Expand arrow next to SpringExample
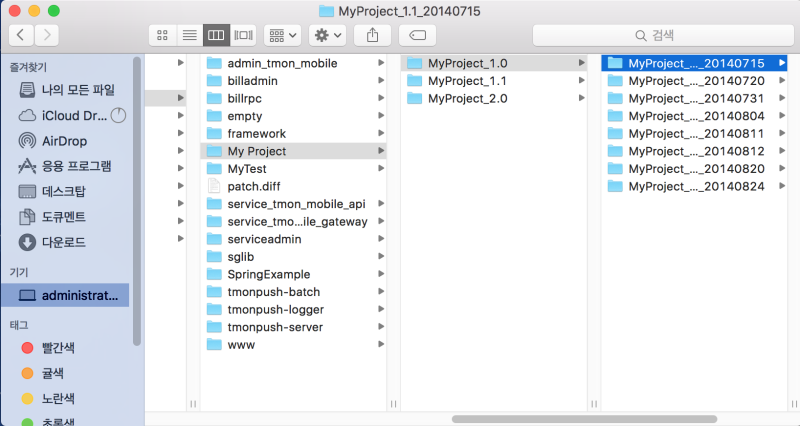The width and height of the screenshot is (800, 426). click(381, 274)
